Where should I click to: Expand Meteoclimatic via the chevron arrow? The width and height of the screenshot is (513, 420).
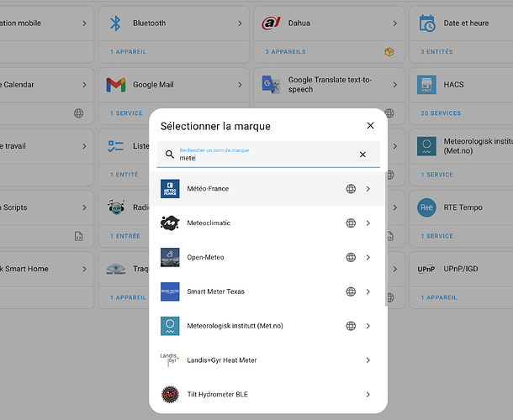pyautogui.click(x=368, y=223)
